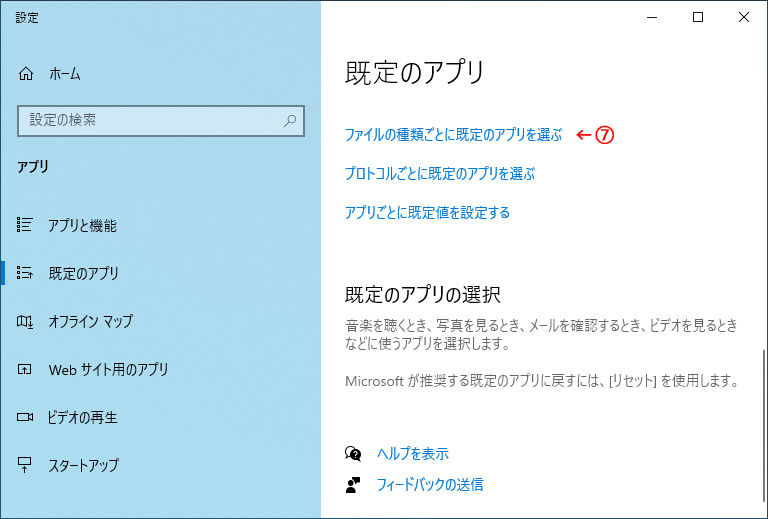Open スタートアップ settings page
The height and width of the screenshot is (519, 768).
click(x=83, y=465)
